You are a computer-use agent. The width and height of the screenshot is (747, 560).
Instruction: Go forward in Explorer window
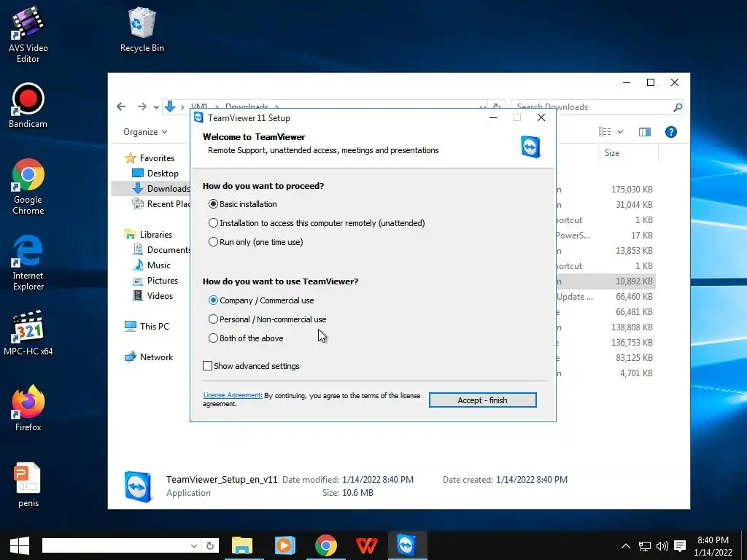(x=142, y=106)
